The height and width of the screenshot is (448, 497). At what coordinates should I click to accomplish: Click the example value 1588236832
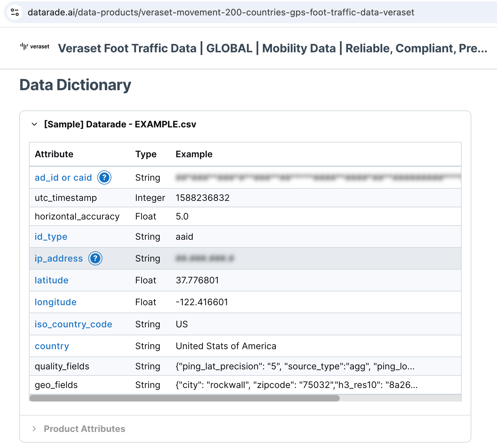(203, 198)
